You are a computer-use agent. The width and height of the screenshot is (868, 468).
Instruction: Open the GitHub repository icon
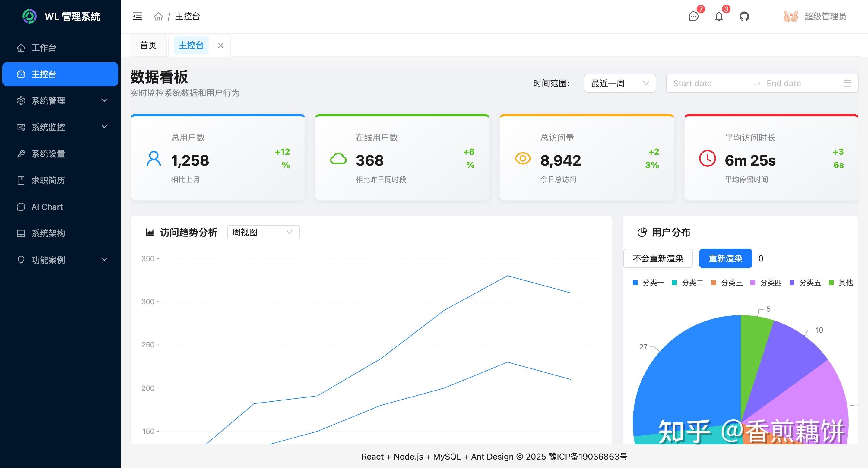[x=744, y=17]
